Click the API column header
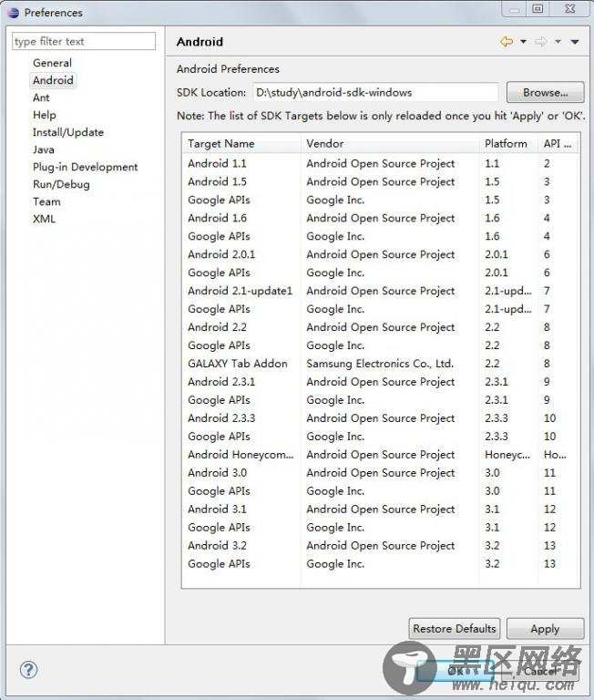The height and width of the screenshot is (700, 594). click(558, 143)
